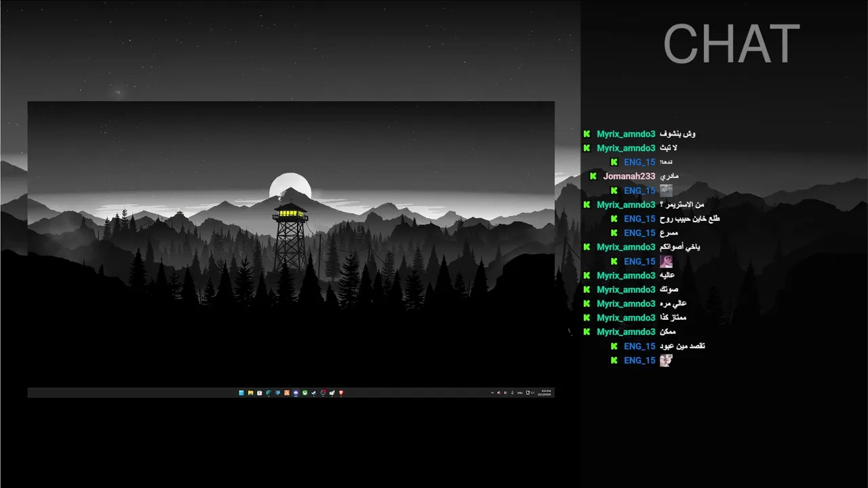Click the Kick badge beside 'صوتك' message
Image resolution: width=868 pixels, height=488 pixels.
[587, 289]
